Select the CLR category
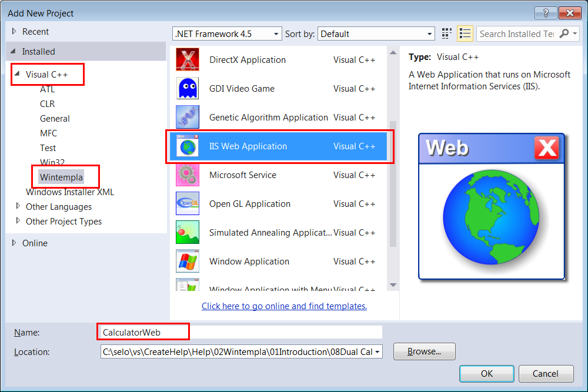The image size is (588, 392). pyautogui.click(x=48, y=104)
